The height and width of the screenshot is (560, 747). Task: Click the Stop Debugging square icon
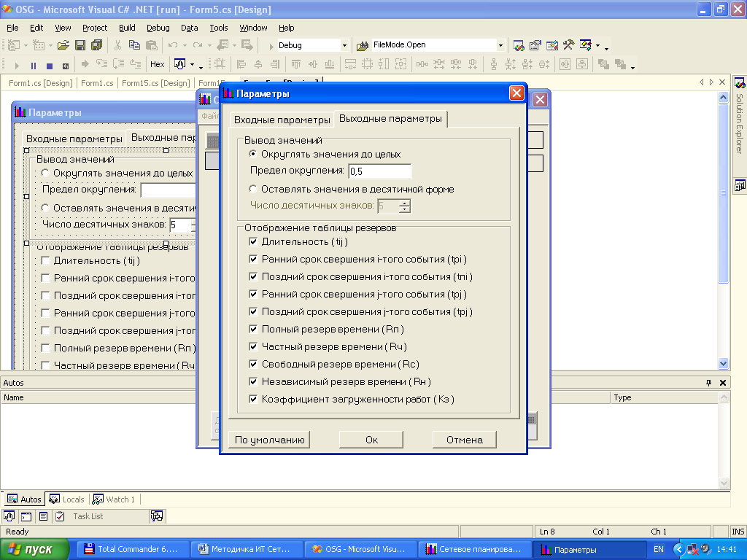[50, 65]
